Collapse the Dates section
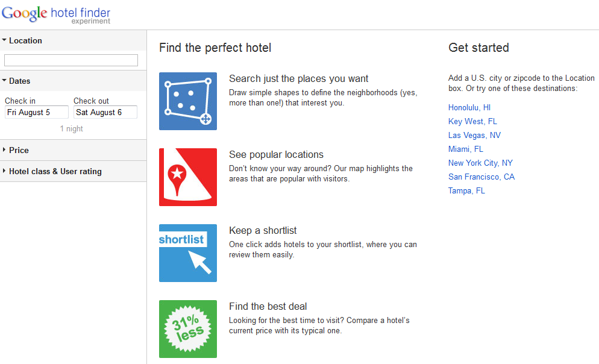The height and width of the screenshot is (364, 599). pos(19,81)
